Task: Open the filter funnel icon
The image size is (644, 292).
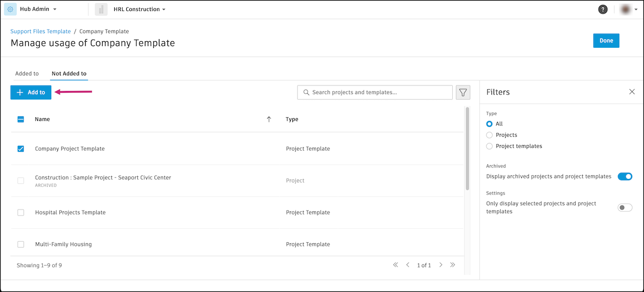Action: click(463, 92)
